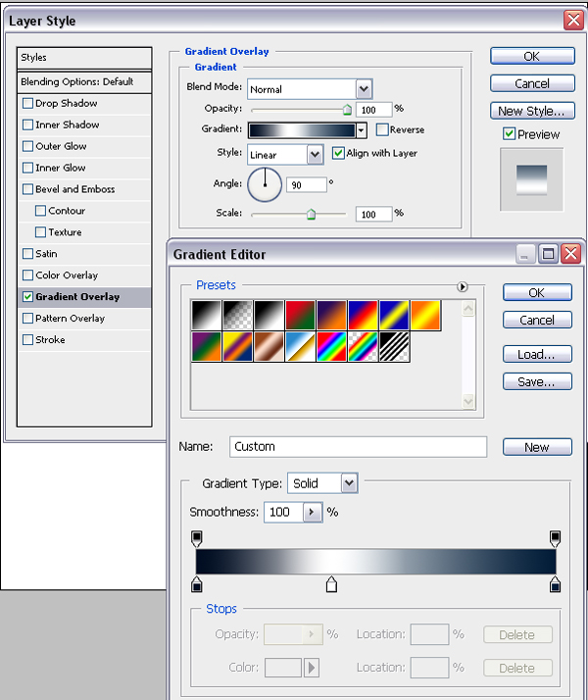Click the presets scrollbar down arrow
This screenshot has height=700, width=588.
(468, 401)
